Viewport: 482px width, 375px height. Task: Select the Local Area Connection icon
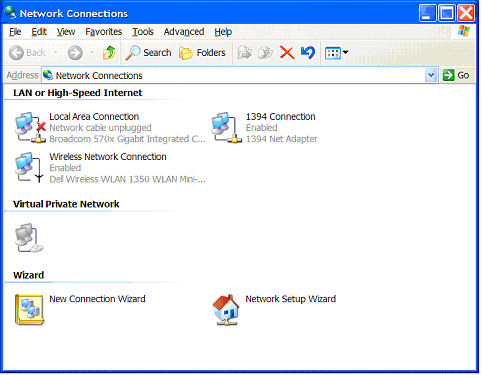(30, 128)
